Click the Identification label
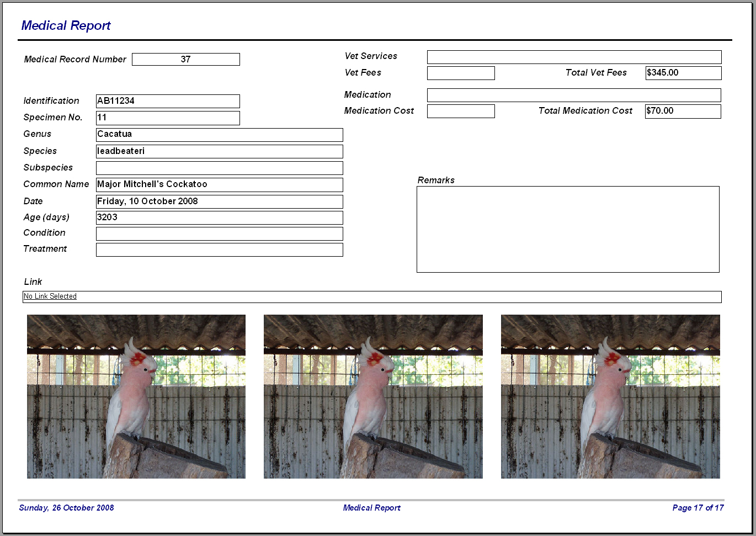The width and height of the screenshot is (756, 536). pos(51,100)
